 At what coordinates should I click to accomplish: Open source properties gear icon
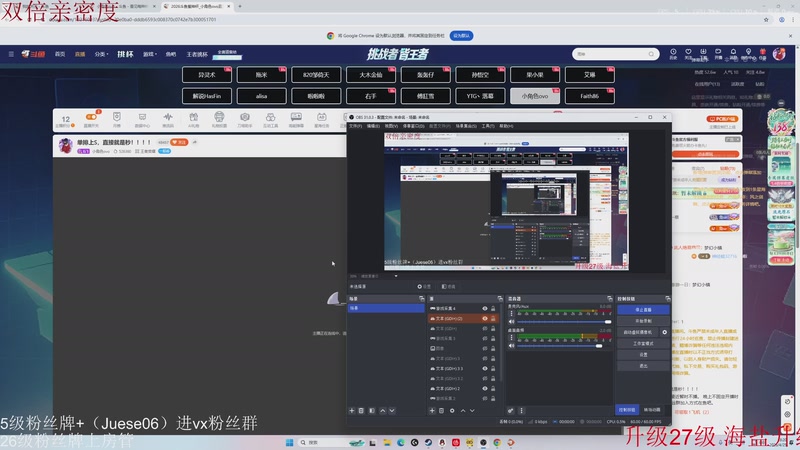tap(452, 411)
